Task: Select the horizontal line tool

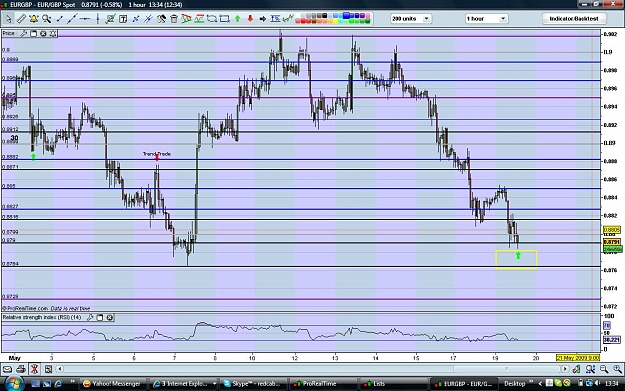Action: (x=85, y=19)
